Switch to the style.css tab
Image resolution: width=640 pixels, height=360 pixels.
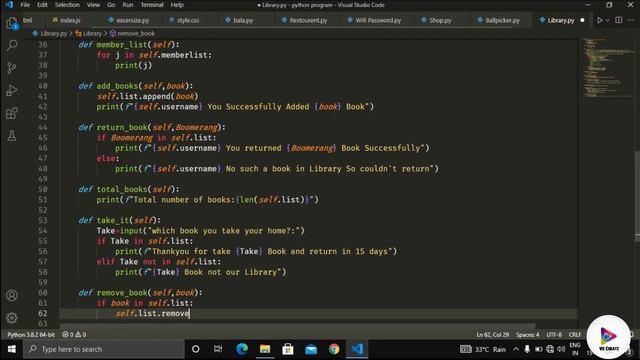pos(188,20)
